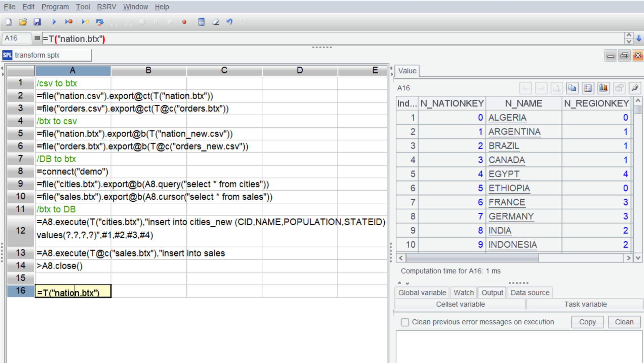The image size is (644, 363).
Task: Click the eraser clear icon
Action: point(215,22)
